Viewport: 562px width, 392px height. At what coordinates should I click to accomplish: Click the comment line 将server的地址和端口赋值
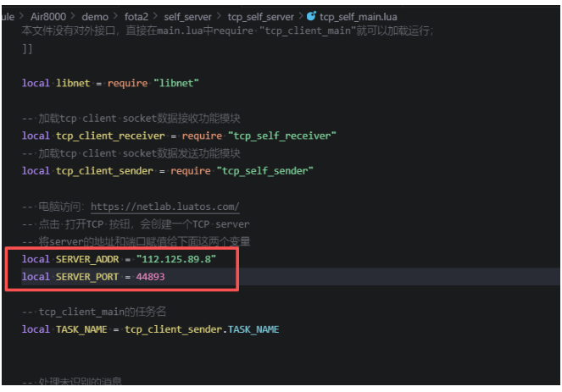(136, 241)
